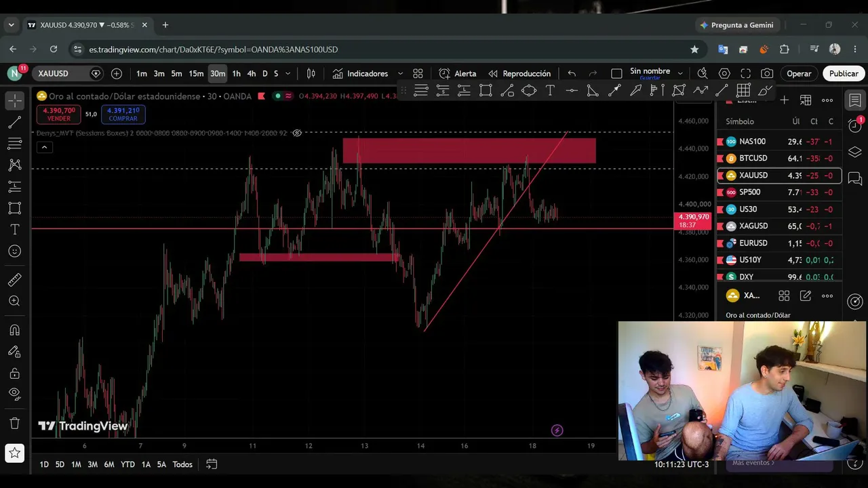
Task: Select the YTD date range
Action: click(x=127, y=464)
